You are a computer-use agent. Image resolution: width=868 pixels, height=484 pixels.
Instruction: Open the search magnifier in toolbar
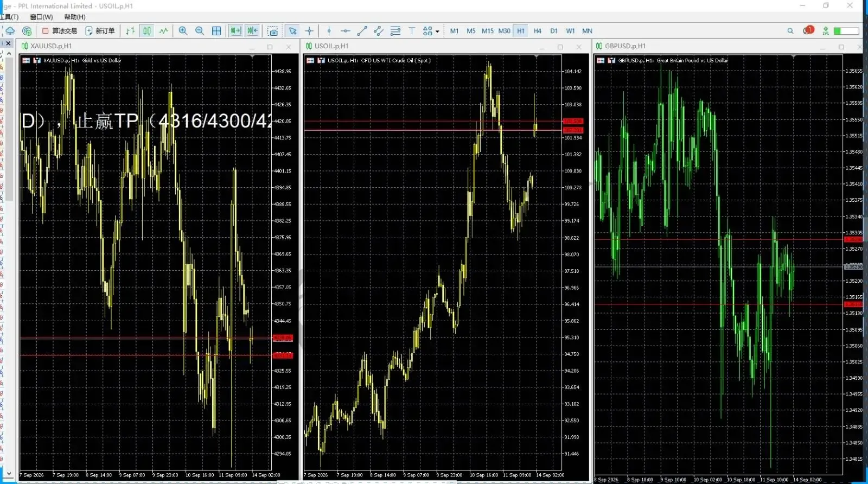pos(790,31)
